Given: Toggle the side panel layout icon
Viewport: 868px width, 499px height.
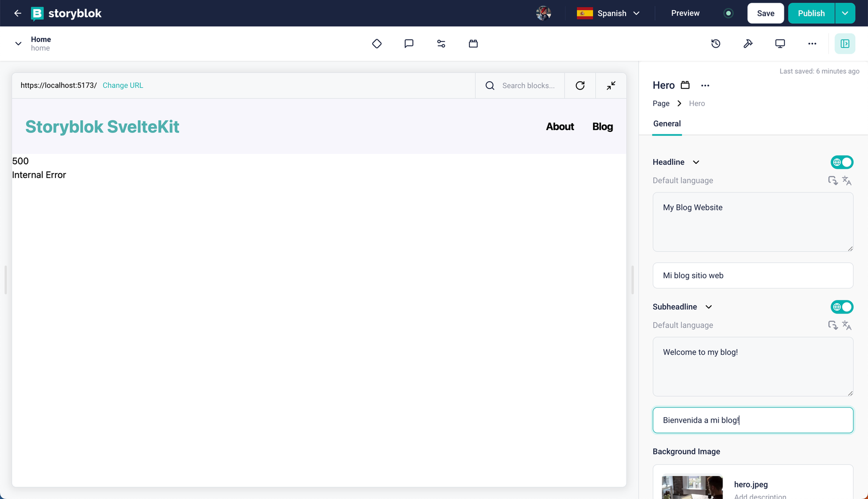Looking at the screenshot, I should [845, 43].
